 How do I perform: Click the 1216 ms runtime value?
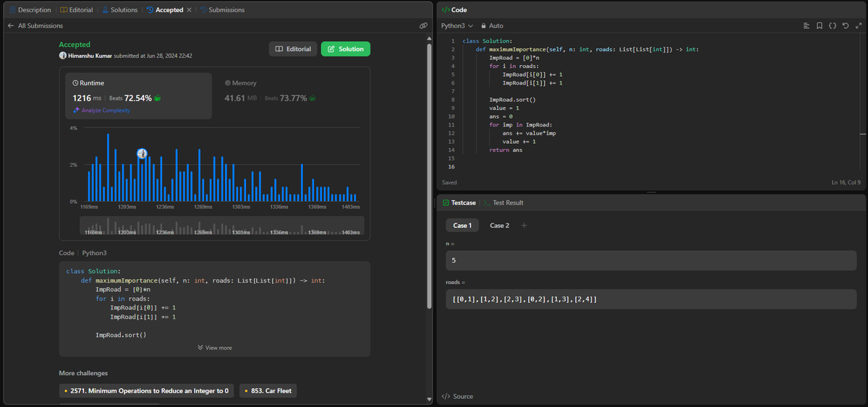click(88, 98)
